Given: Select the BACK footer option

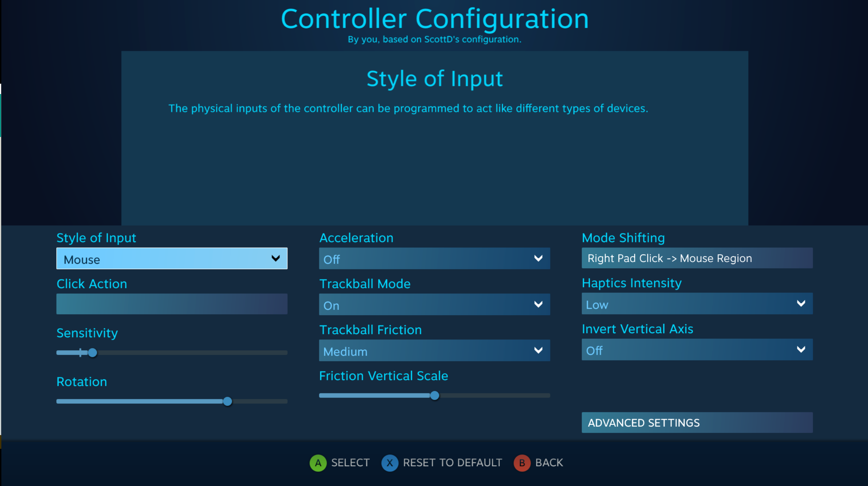Looking at the screenshot, I should 549,463.
